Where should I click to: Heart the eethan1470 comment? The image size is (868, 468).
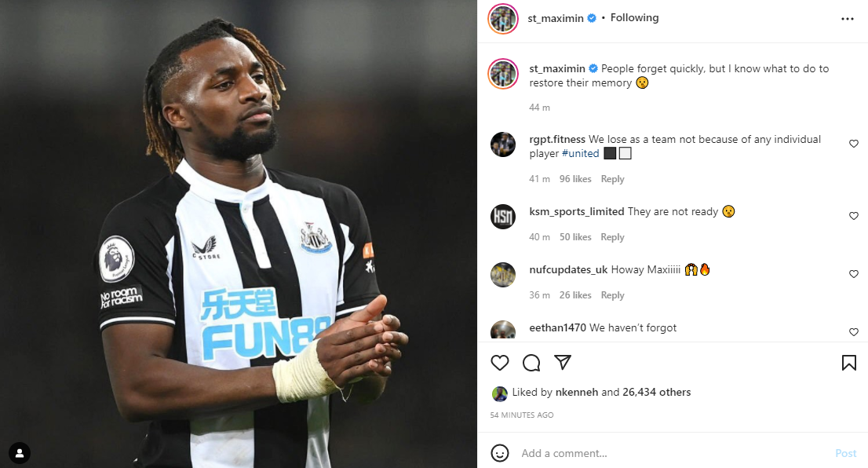tap(853, 332)
